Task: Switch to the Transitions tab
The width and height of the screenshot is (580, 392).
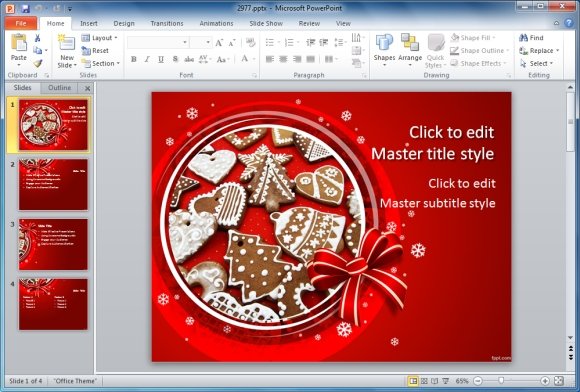Action: pyautogui.click(x=167, y=23)
